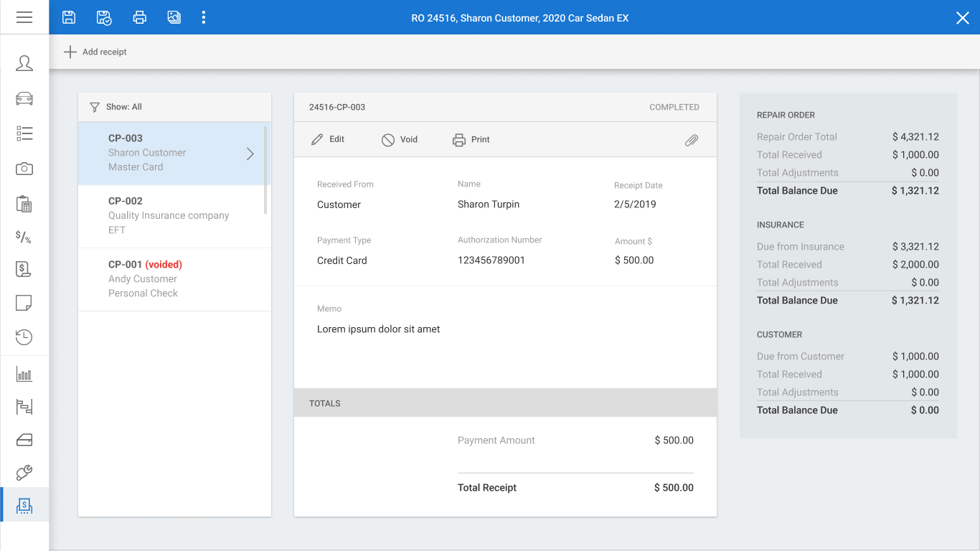Open the hamburger menu
This screenshot has height=551, width=980.
[x=24, y=17]
